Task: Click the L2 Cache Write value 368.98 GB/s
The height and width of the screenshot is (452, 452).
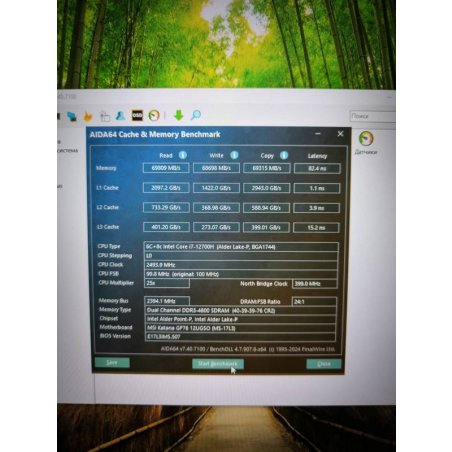Action: tap(216, 208)
